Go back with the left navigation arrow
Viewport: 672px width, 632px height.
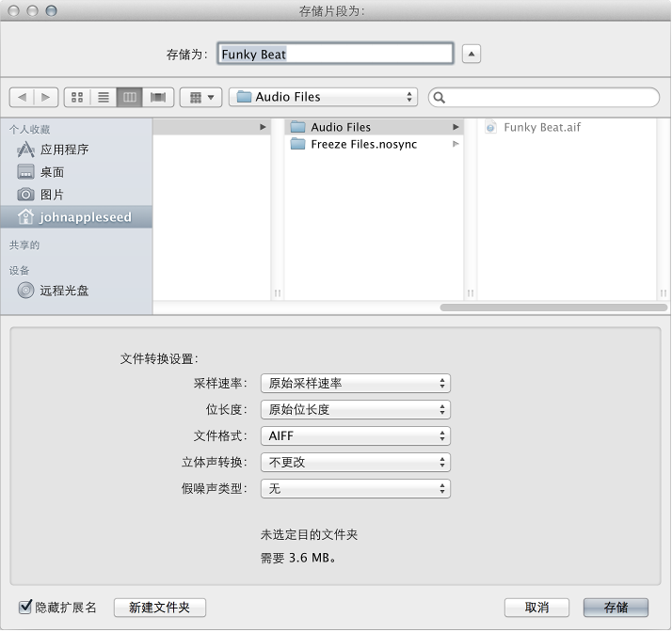(x=22, y=97)
